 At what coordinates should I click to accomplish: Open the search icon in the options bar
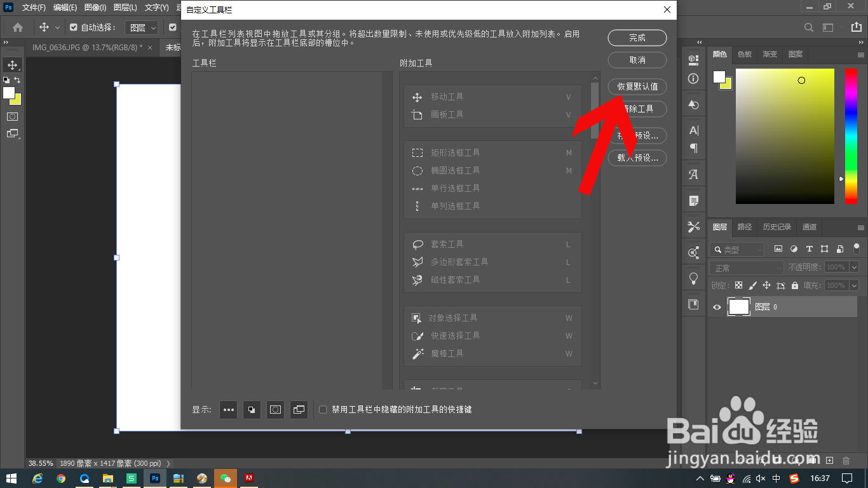click(809, 27)
